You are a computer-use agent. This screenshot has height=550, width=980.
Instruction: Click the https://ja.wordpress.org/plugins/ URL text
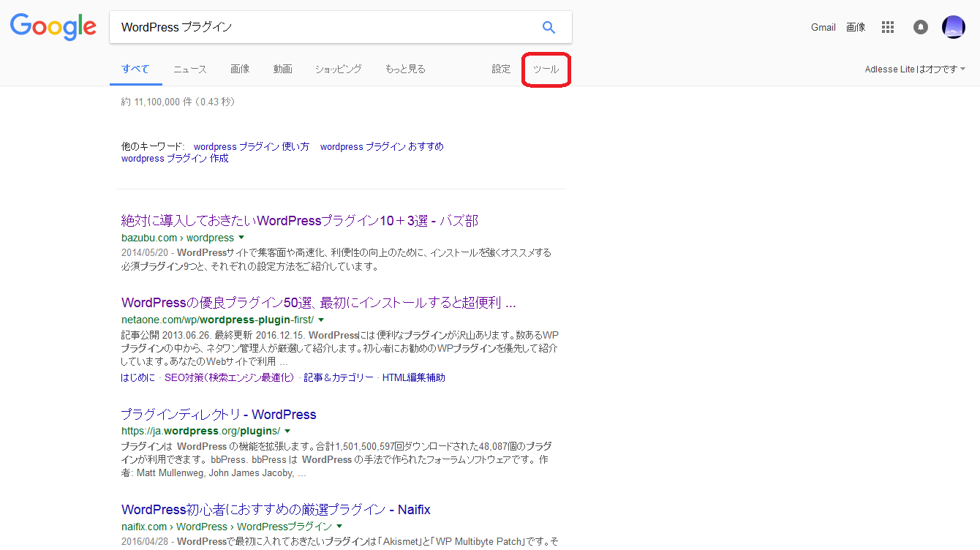(201, 431)
